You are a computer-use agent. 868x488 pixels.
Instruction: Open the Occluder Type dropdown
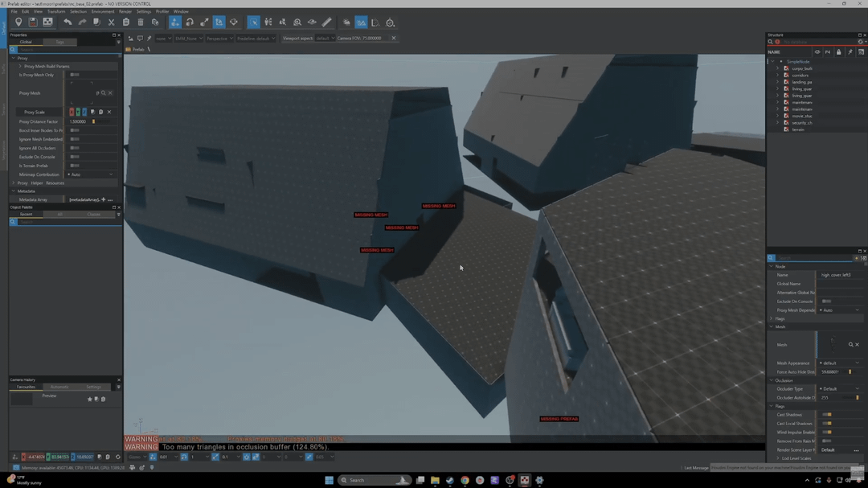coord(839,389)
